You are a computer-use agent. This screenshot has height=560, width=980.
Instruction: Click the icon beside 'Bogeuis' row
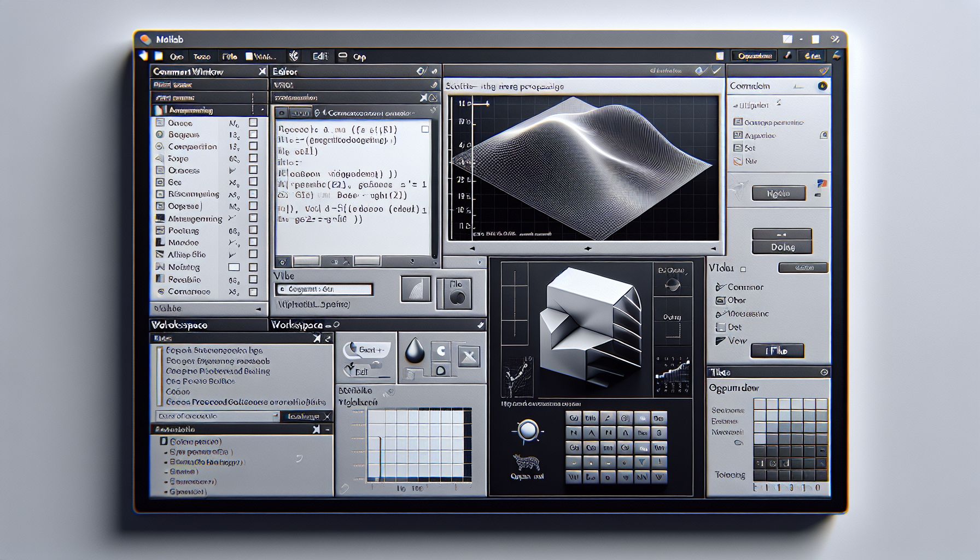pos(160,135)
